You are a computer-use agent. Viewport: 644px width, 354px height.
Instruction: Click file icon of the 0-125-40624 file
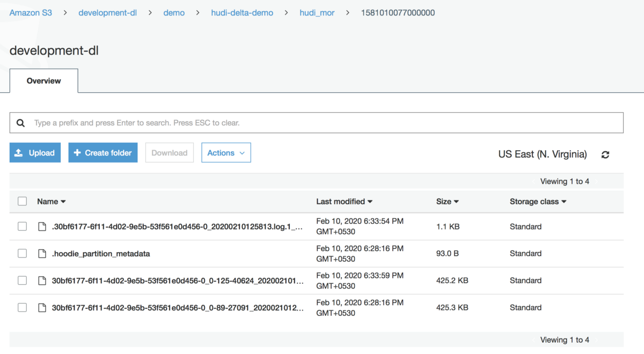[x=42, y=281]
